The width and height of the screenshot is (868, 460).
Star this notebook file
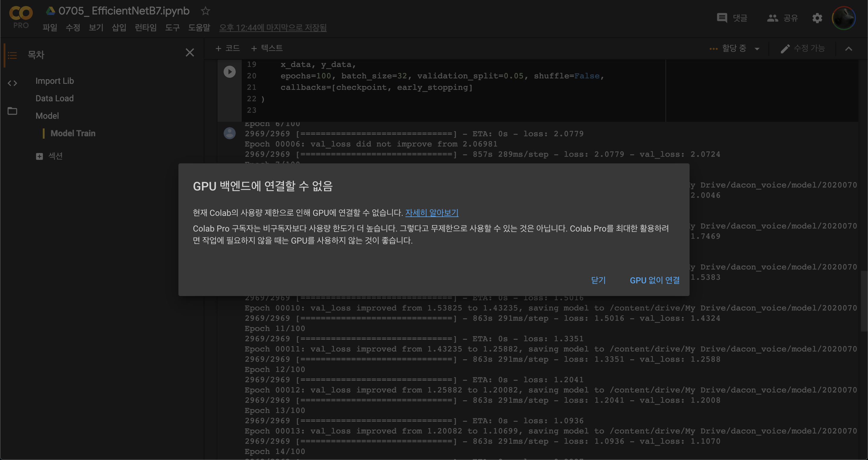[205, 11]
